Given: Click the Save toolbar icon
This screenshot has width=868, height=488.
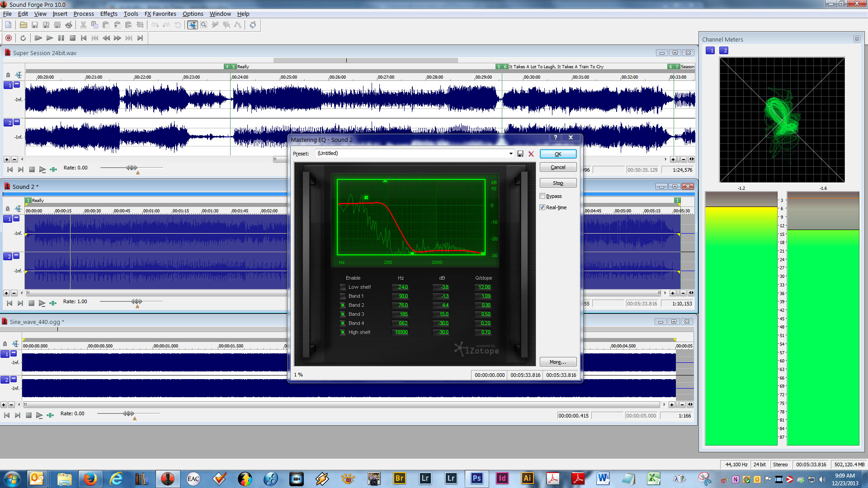Looking at the screenshot, I should [x=35, y=25].
